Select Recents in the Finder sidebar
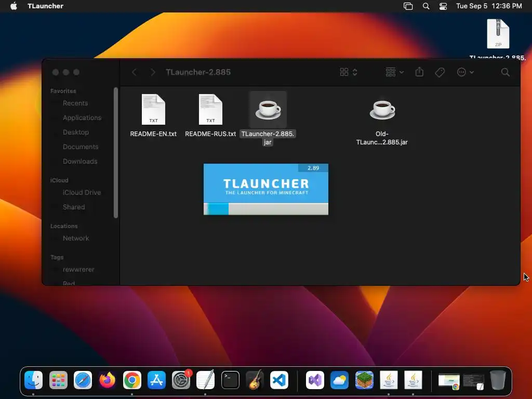The height and width of the screenshot is (399, 532). (x=75, y=103)
